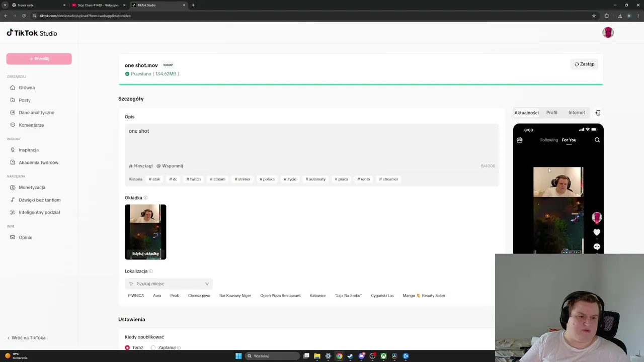644x362 pixels.
Task: Click the LIVE icon in phone preview
Action: pos(520,140)
